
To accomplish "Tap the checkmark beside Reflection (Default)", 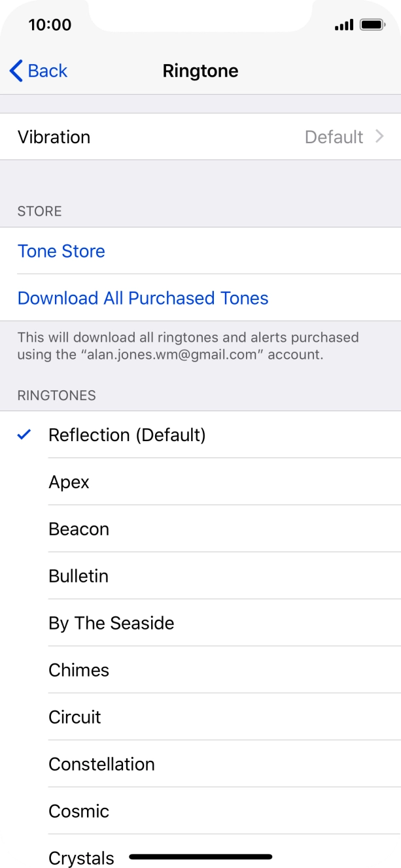I will pyautogui.click(x=24, y=434).
